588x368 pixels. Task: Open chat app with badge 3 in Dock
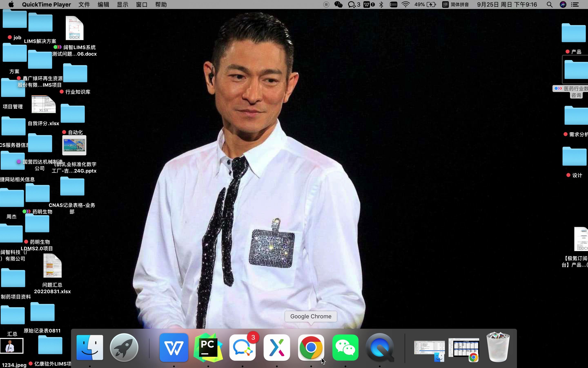point(243,347)
